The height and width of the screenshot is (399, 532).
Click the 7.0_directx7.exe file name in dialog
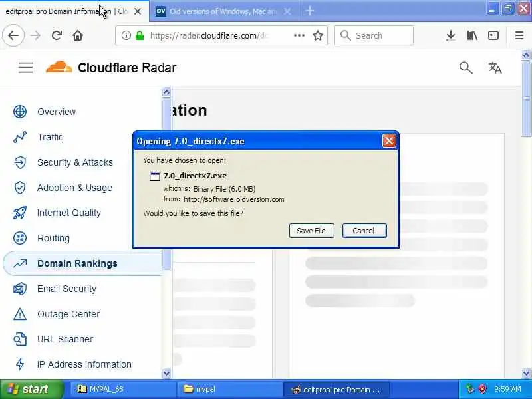coord(195,176)
